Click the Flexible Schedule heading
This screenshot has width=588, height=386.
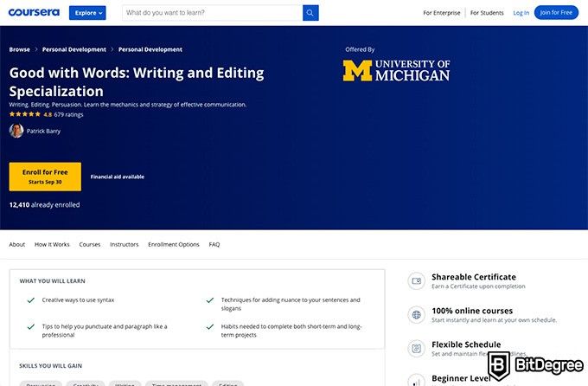pyautogui.click(x=466, y=344)
